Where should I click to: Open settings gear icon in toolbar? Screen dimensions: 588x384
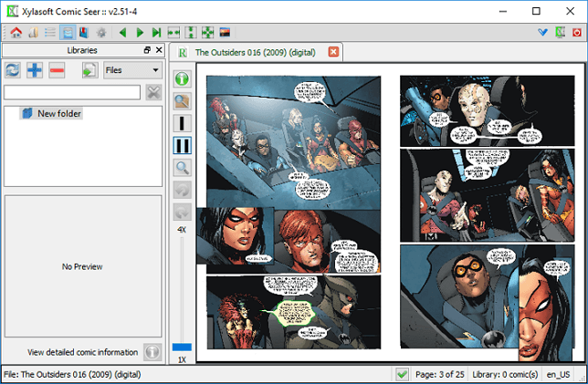pos(101,33)
